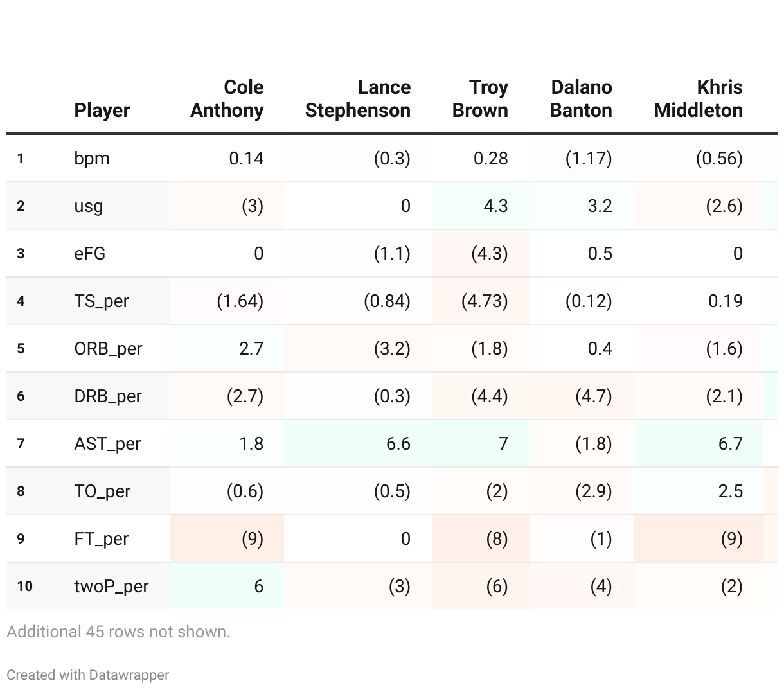
Task: Open the Created with Datawrapper link
Action: click(88, 675)
